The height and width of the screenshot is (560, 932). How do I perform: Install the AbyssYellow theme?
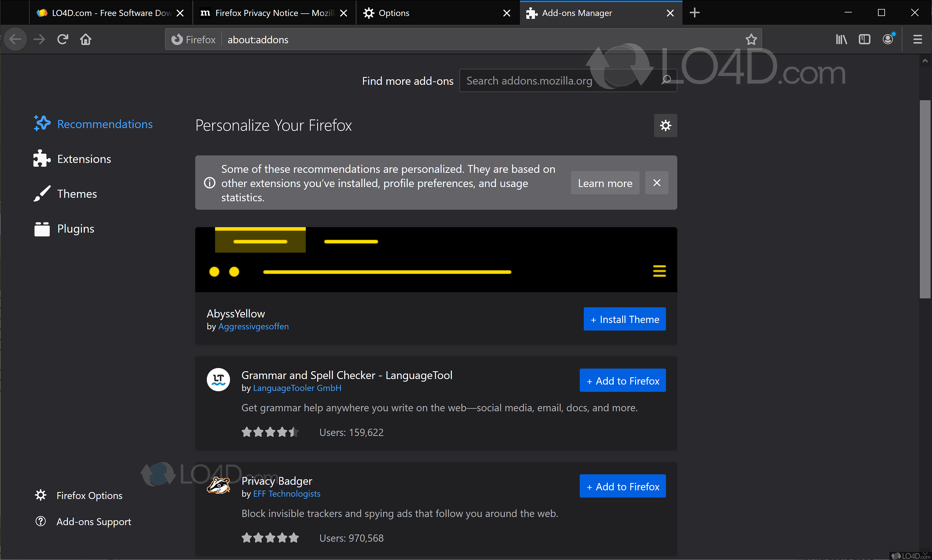point(624,319)
